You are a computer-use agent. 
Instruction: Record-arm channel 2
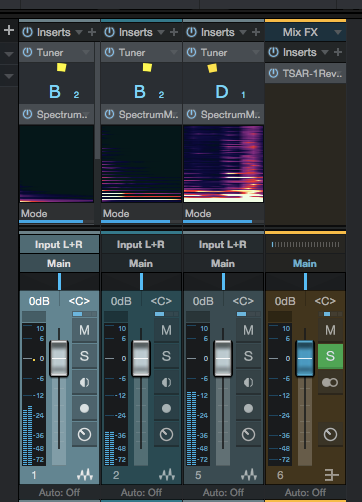[x=166, y=408]
